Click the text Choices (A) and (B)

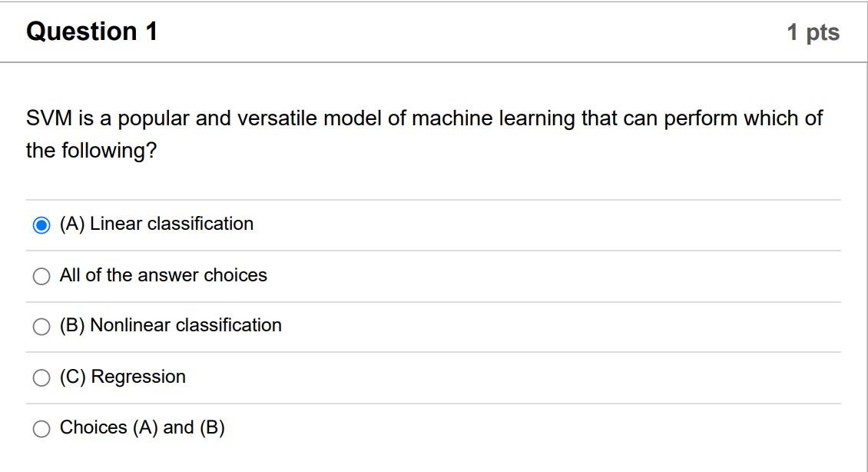142,427
